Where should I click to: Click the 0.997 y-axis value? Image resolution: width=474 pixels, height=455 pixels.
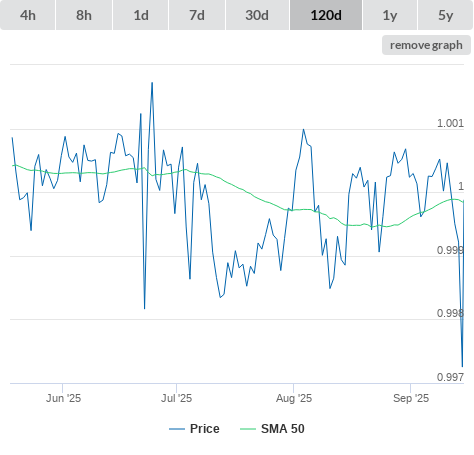pos(450,377)
